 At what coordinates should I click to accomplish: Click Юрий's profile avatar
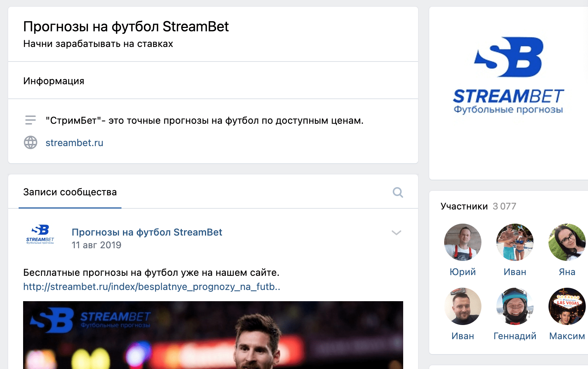coord(462,242)
